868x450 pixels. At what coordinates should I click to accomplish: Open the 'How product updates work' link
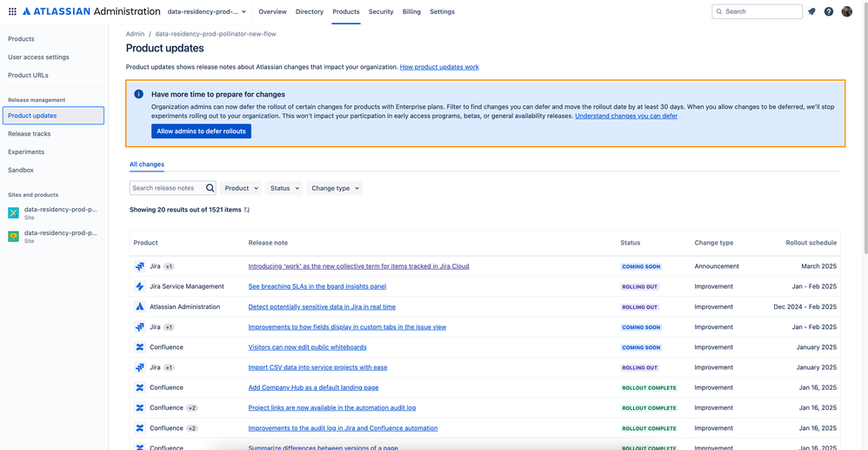click(439, 67)
